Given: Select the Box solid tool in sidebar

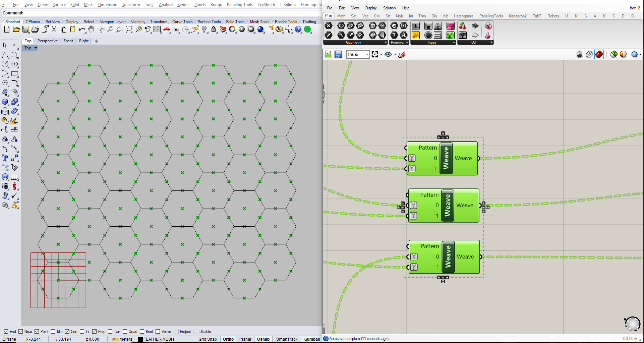Looking at the screenshot, I should click(x=5, y=102).
